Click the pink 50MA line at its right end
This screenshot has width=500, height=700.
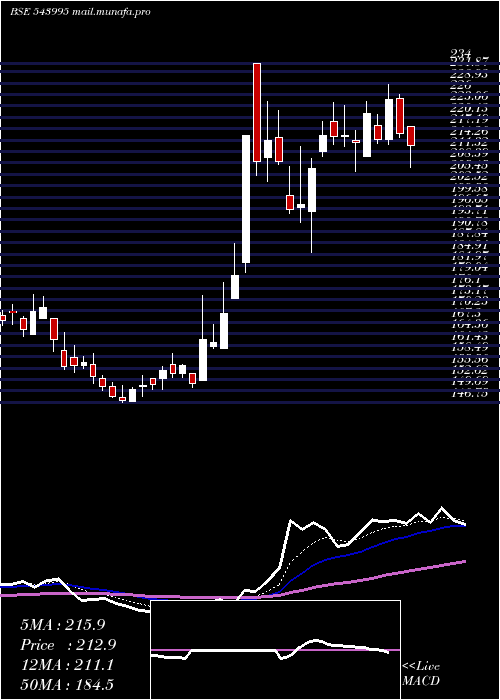tap(464, 562)
